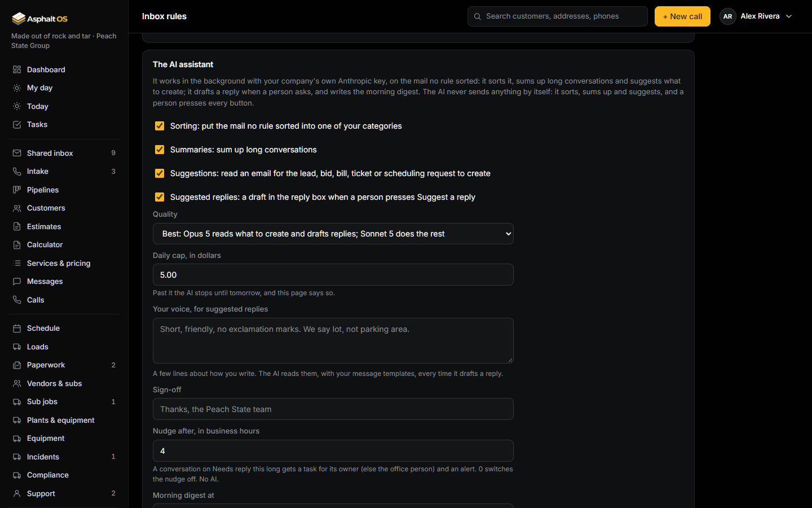Click the Messages chat bubble icon

pos(17,282)
